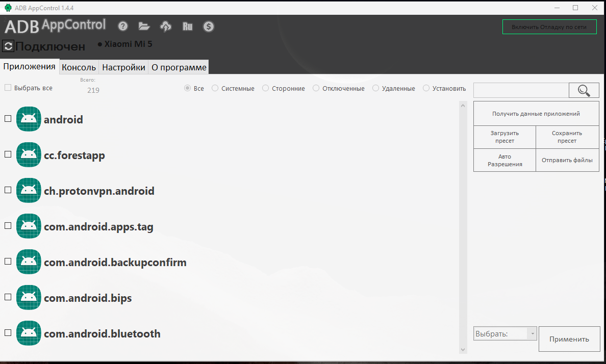Open the 'Настройки' tab
This screenshot has width=606, height=364.
[123, 67]
